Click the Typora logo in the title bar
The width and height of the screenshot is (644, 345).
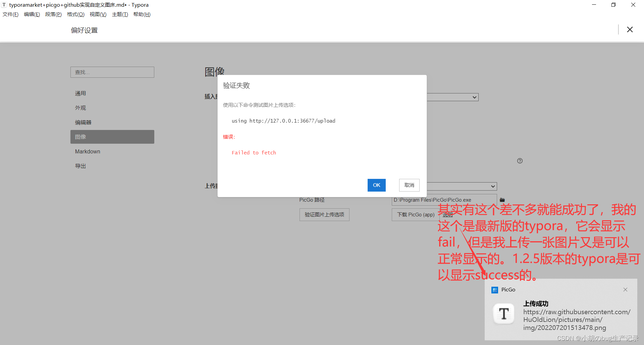pos(4,5)
